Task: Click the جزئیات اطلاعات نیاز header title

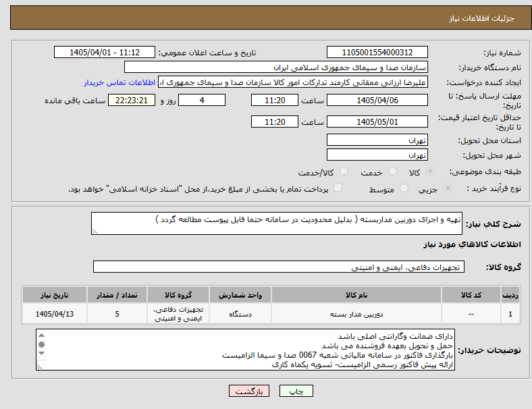Action: pos(482,18)
